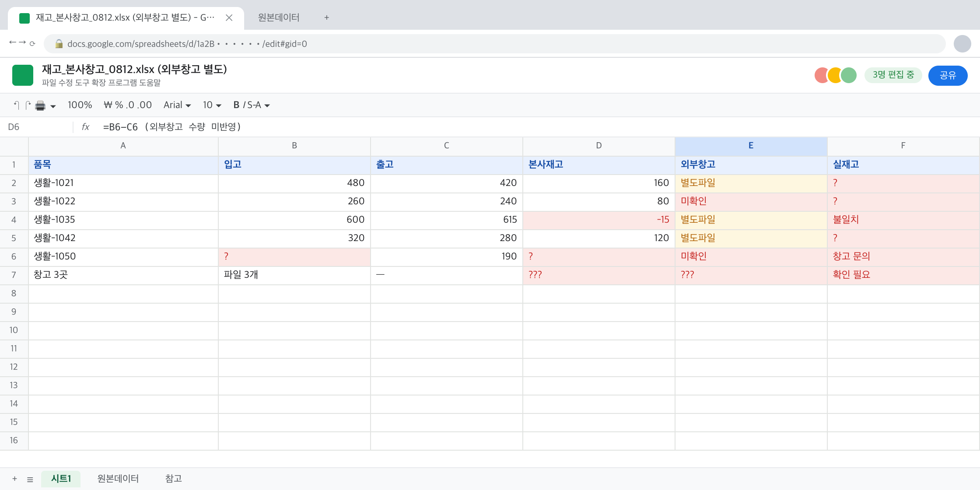Click the printer icon in the toolbar
This screenshot has height=490, width=980.
40,105
